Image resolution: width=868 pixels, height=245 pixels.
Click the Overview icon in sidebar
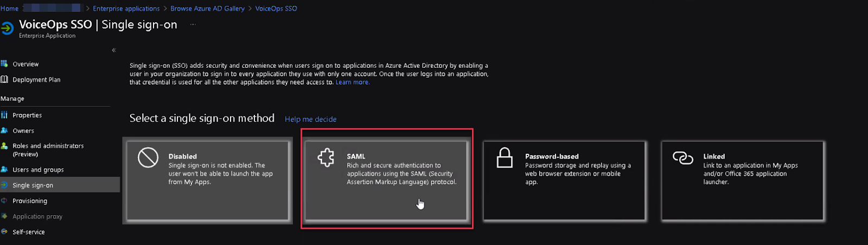(4, 64)
